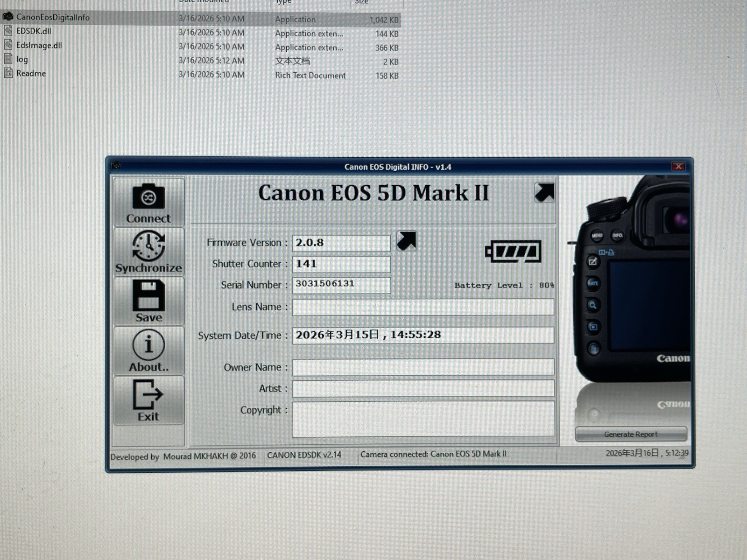The height and width of the screenshot is (560, 747).
Task: Open the About.. info button
Action: pos(148,351)
